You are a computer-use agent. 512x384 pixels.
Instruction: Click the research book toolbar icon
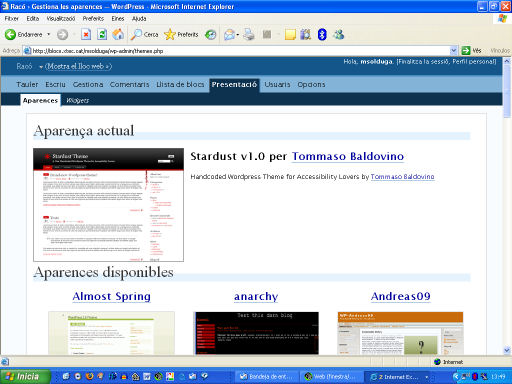coord(306,34)
